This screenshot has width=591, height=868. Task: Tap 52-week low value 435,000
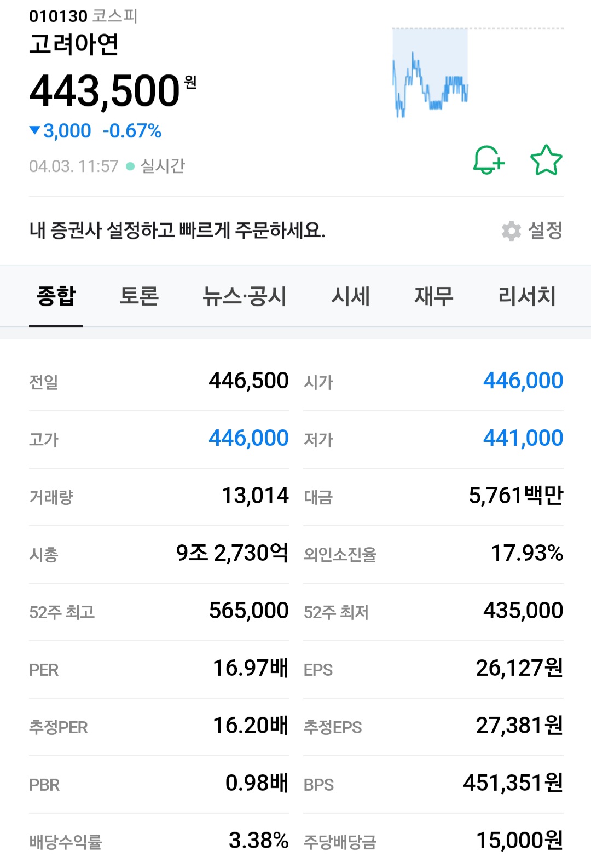(523, 611)
